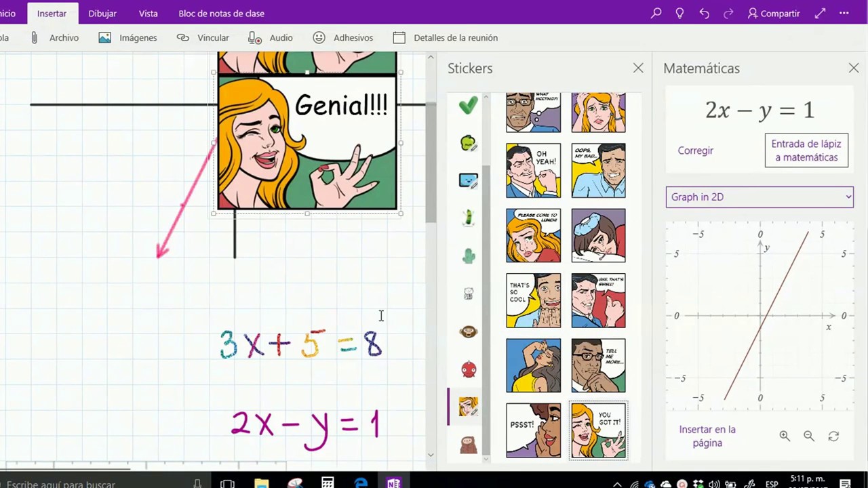
Task: Select the monkey sticker category
Action: [x=468, y=331]
